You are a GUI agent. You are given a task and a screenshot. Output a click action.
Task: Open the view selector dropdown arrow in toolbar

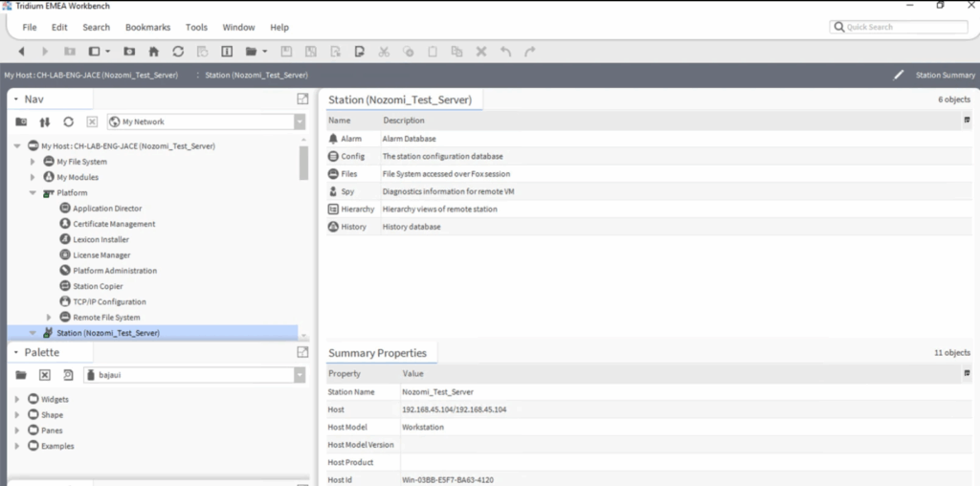click(108, 52)
